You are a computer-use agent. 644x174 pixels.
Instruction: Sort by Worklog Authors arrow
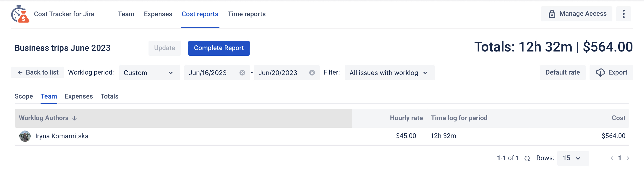pyautogui.click(x=74, y=119)
